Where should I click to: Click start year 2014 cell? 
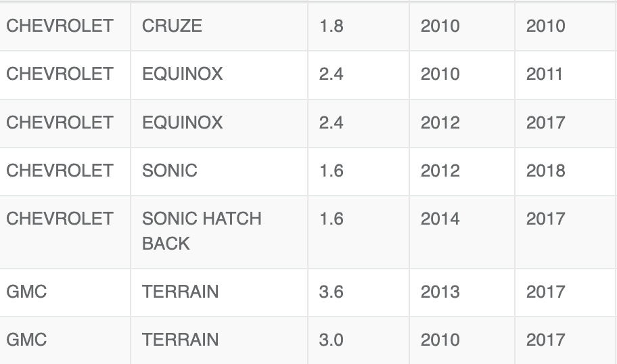pyautogui.click(x=462, y=232)
